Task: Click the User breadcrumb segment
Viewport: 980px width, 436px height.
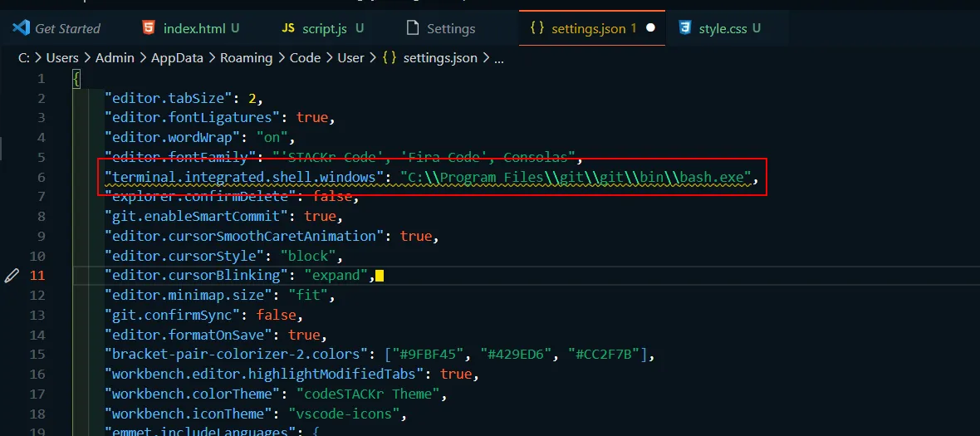Action: pyautogui.click(x=350, y=58)
